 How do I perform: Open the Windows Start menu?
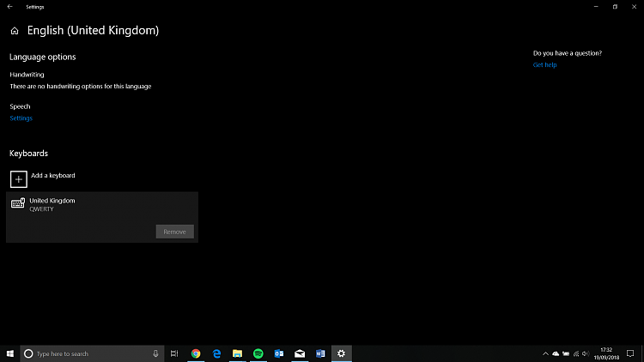(9, 353)
